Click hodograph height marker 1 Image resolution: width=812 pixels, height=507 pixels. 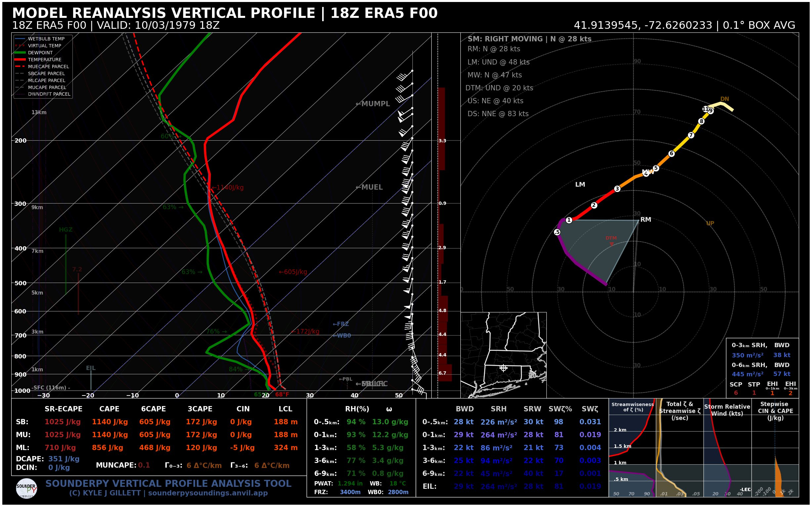[569, 220]
